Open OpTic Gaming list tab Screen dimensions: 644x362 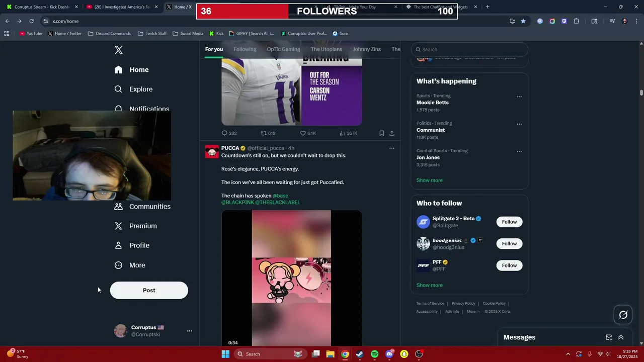coord(283,49)
